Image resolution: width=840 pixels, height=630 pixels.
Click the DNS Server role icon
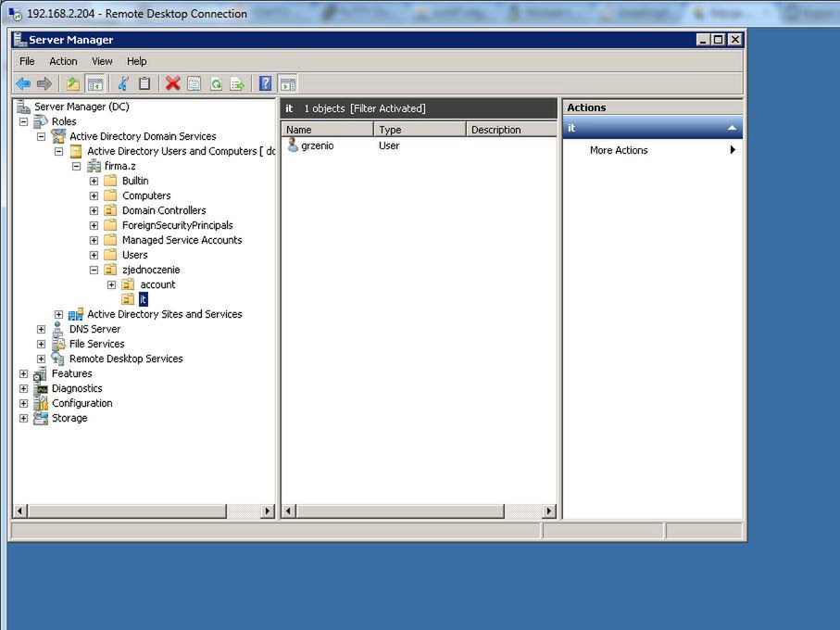coord(57,329)
